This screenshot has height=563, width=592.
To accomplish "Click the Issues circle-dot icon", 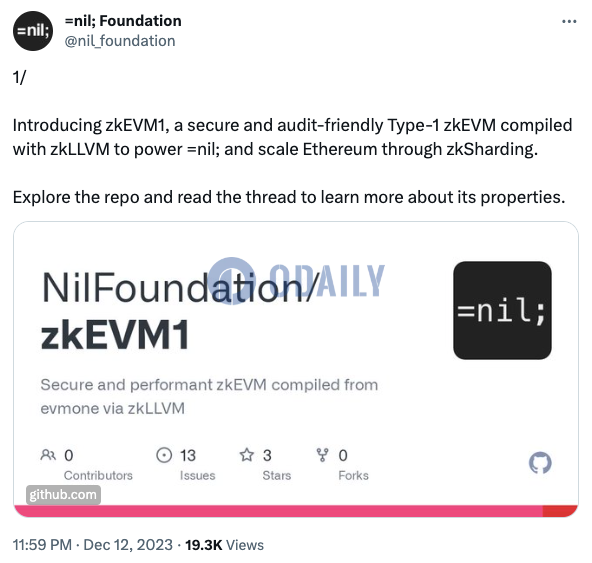I will (164, 455).
